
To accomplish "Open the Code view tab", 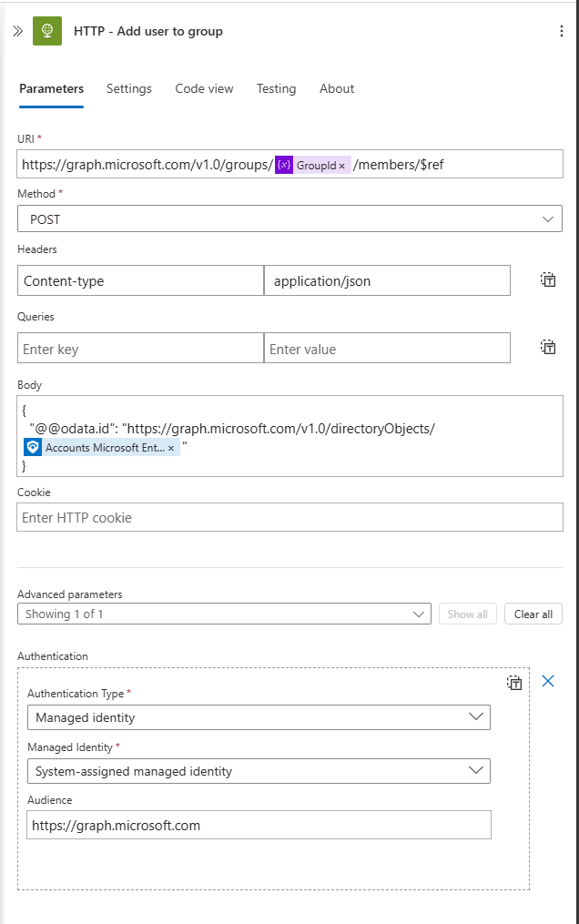I will 205,88.
